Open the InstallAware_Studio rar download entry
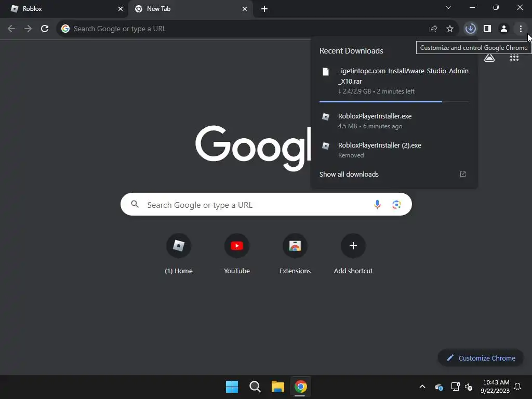The height and width of the screenshot is (399, 532). pos(394,82)
